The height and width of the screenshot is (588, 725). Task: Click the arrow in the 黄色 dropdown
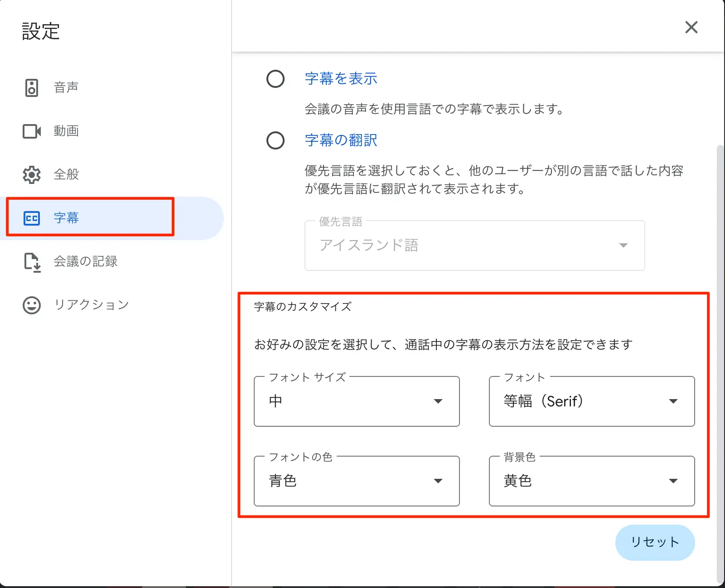(673, 481)
